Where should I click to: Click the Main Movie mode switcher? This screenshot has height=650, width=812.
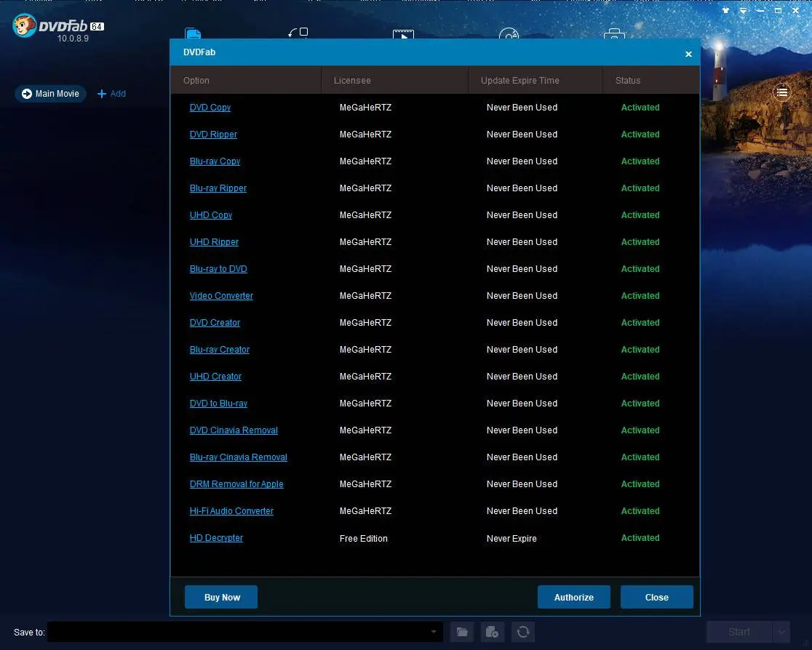coord(50,94)
